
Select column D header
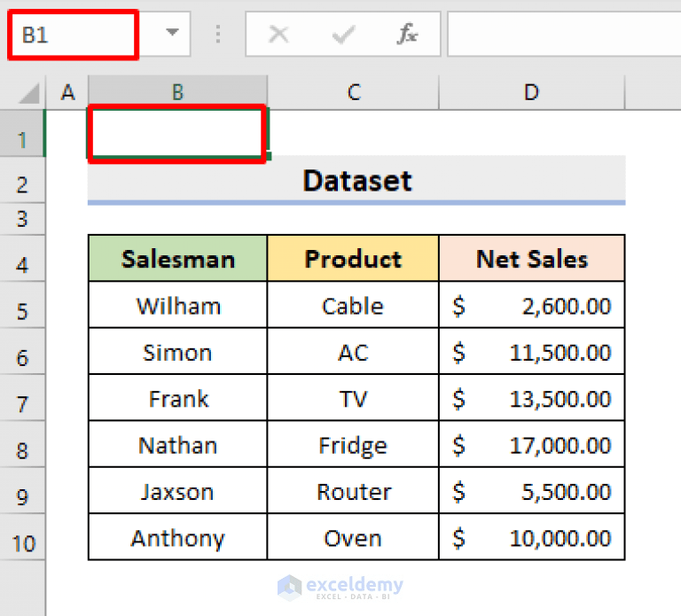point(532,92)
